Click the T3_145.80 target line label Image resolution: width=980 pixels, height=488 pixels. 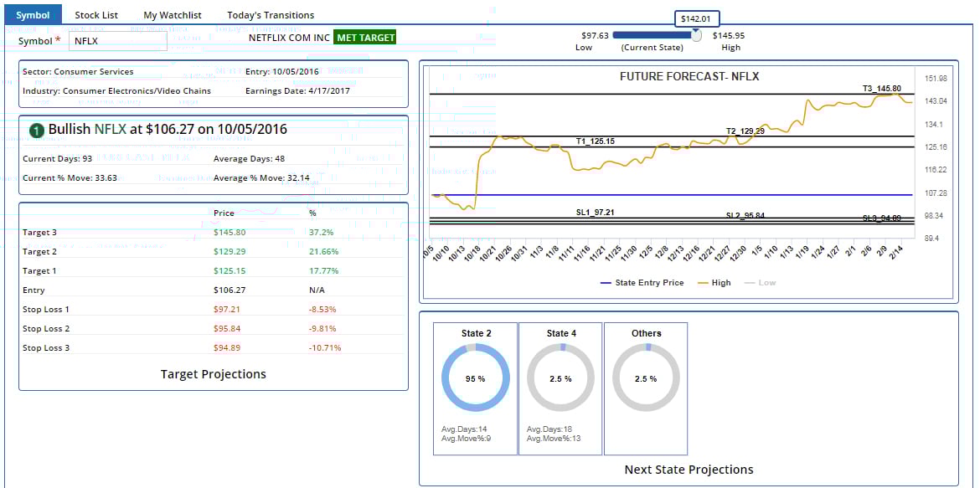point(881,89)
